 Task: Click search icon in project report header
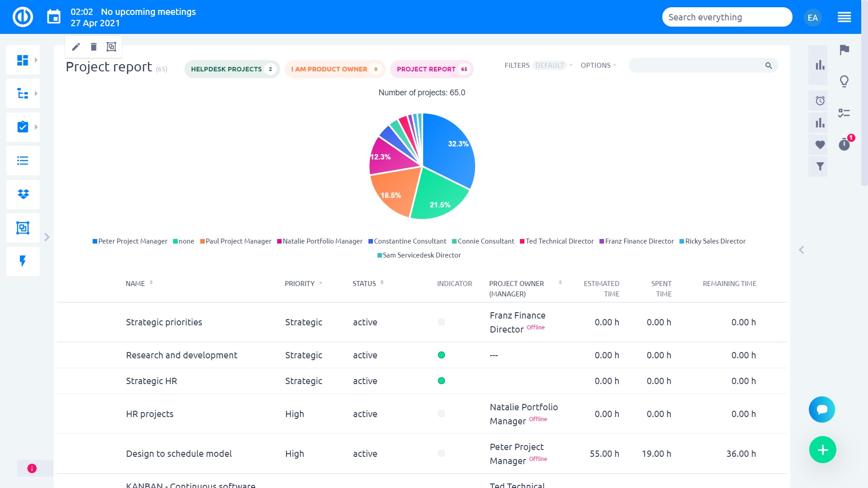tap(769, 66)
